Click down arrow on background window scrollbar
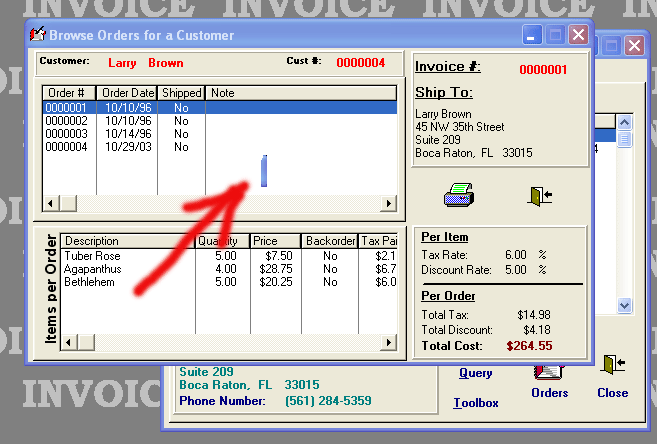The width and height of the screenshot is (657, 444). click(625, 306)
